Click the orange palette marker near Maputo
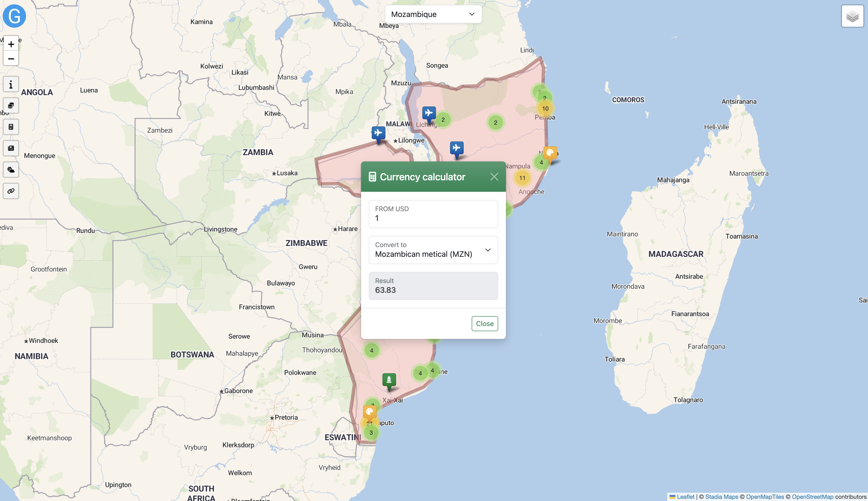Screen dimensions: 868x501 (x=369, y=412)
